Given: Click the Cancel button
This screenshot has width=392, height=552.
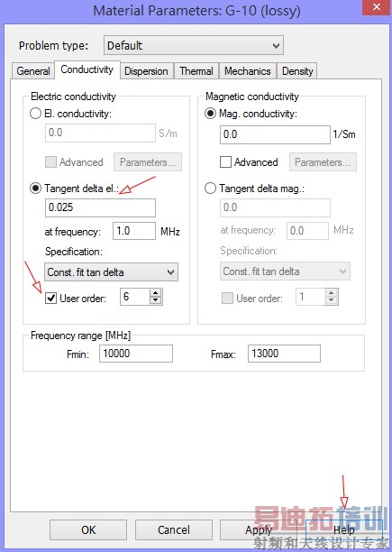Looking at the screenshot, I should (x=174, y=529).
